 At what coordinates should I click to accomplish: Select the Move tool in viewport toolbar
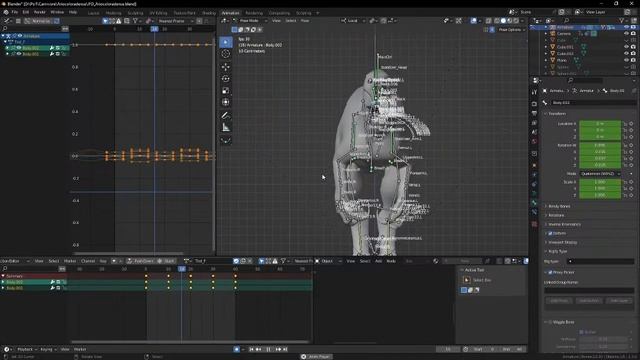[x=226, y=67]
